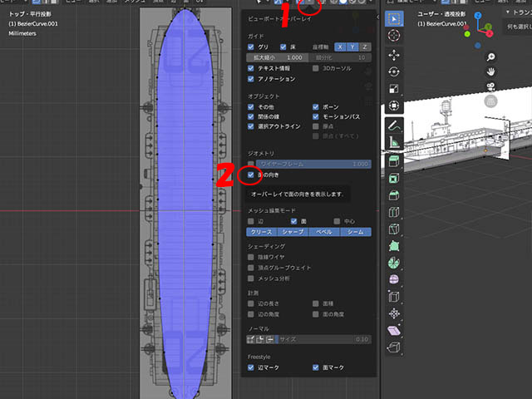
Task: Click the 細分化 10 field
Action: tap(340, 57)
